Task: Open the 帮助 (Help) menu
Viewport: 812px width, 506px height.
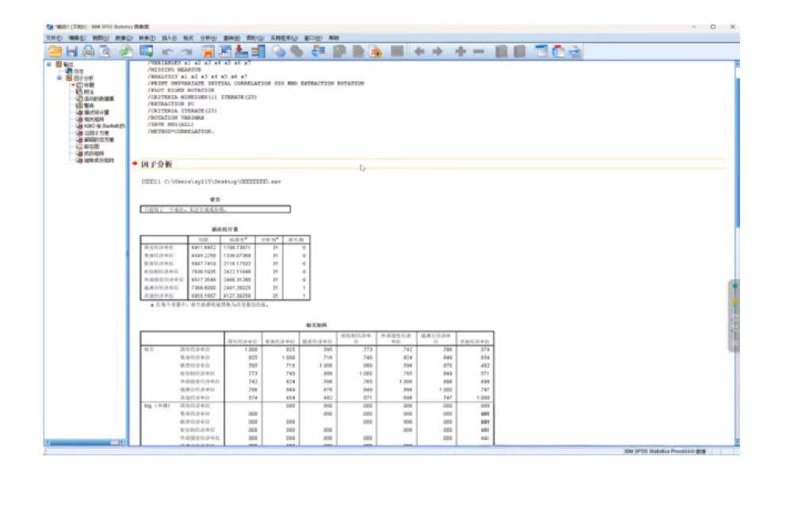Action: pyautogui.click(x=334, y=37)
